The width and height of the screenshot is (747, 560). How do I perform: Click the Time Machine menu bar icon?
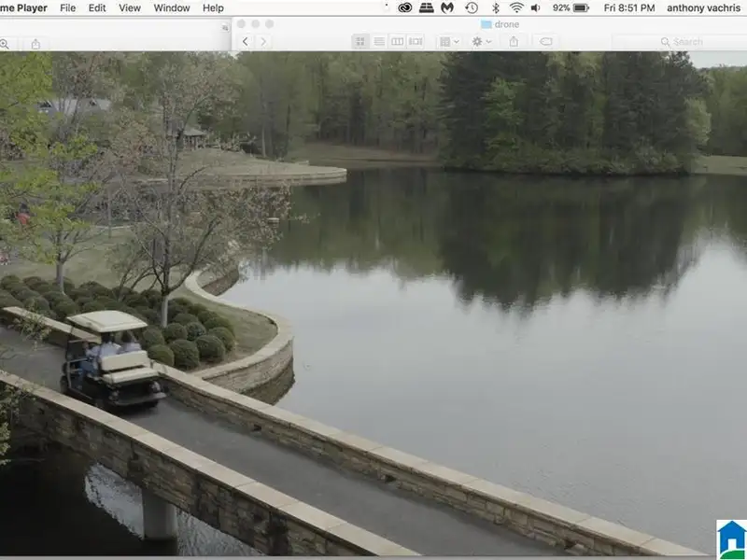click(x=472, y=7)
